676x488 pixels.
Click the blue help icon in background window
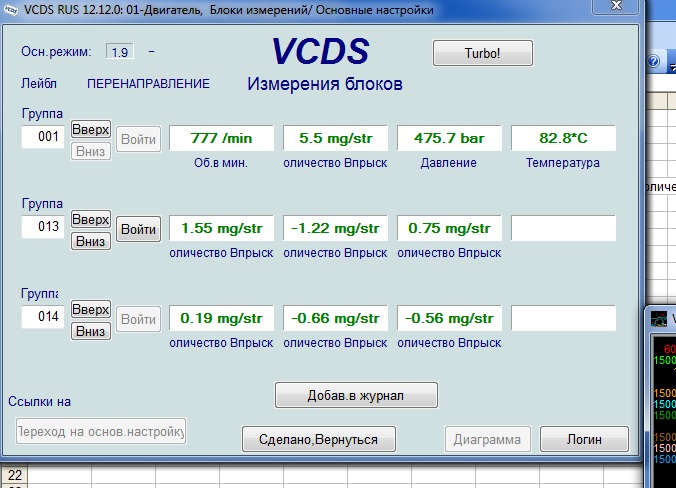654,62
